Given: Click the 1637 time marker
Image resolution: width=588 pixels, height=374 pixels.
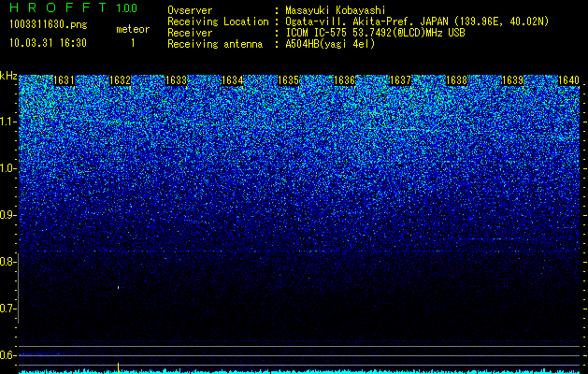Looking at the screenshot, I should (x=400, y=80).
